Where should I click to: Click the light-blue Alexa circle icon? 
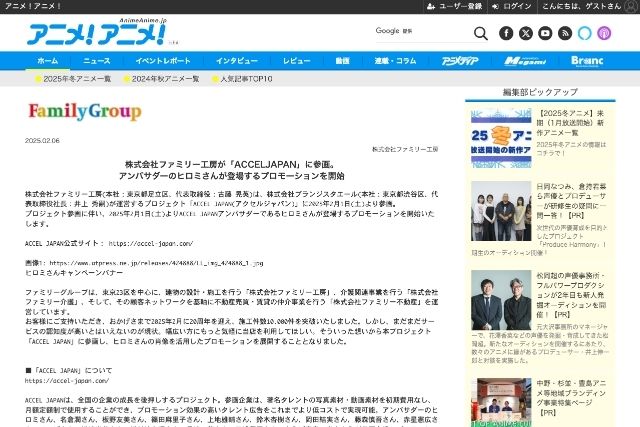pos(584,33)
